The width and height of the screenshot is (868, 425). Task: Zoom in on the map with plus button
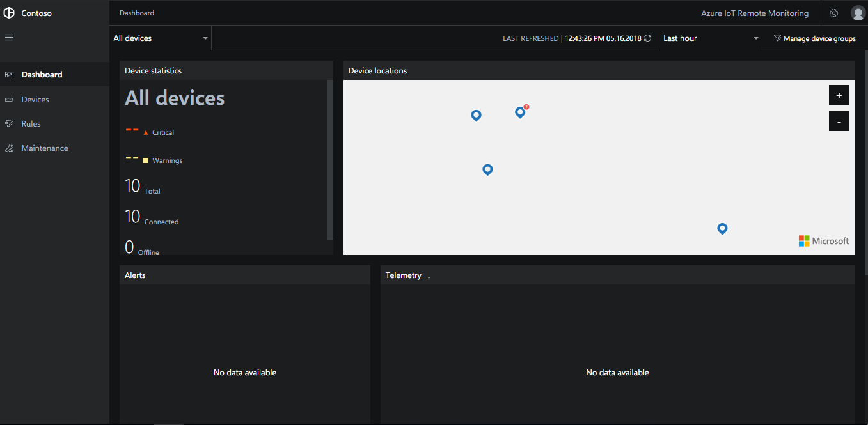click(x=839, y=95)
